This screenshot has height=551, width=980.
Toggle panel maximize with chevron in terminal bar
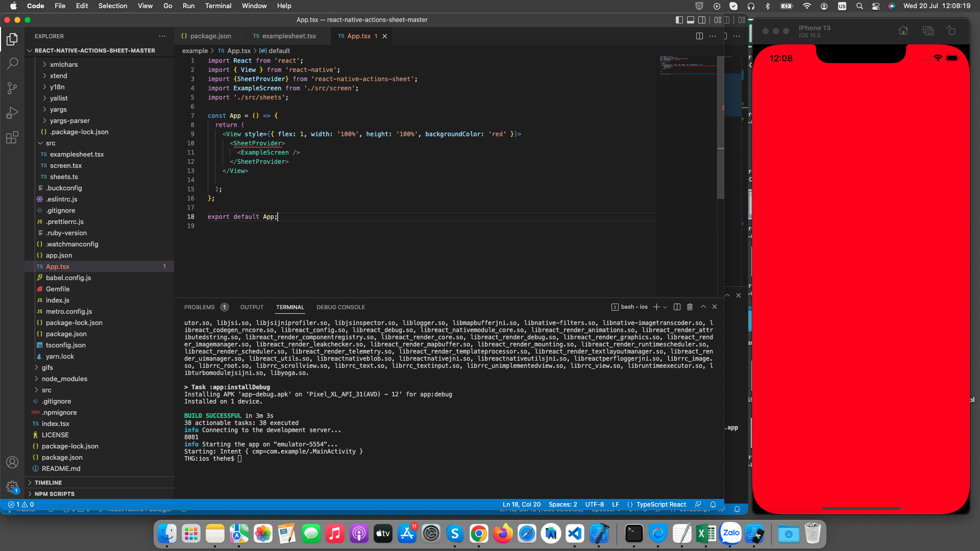point(703,307)
